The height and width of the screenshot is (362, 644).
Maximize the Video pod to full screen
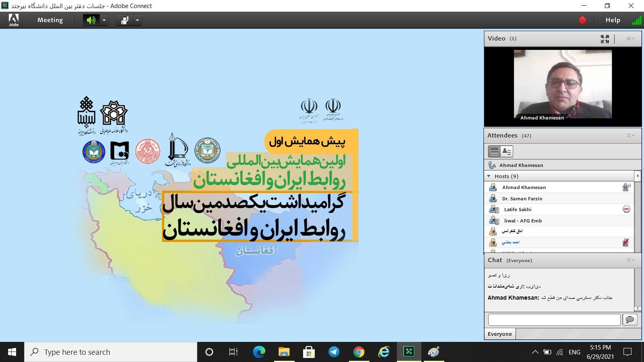605,39
